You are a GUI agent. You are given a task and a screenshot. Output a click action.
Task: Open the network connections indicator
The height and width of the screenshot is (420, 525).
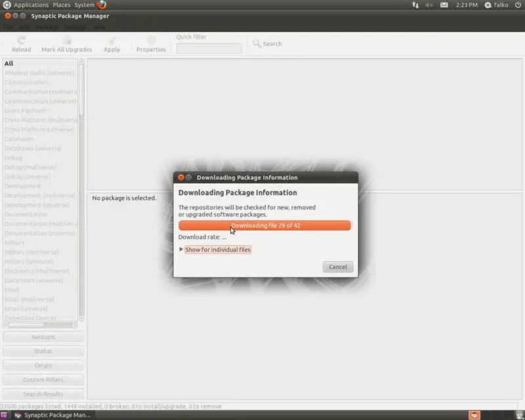pos(415,5)
